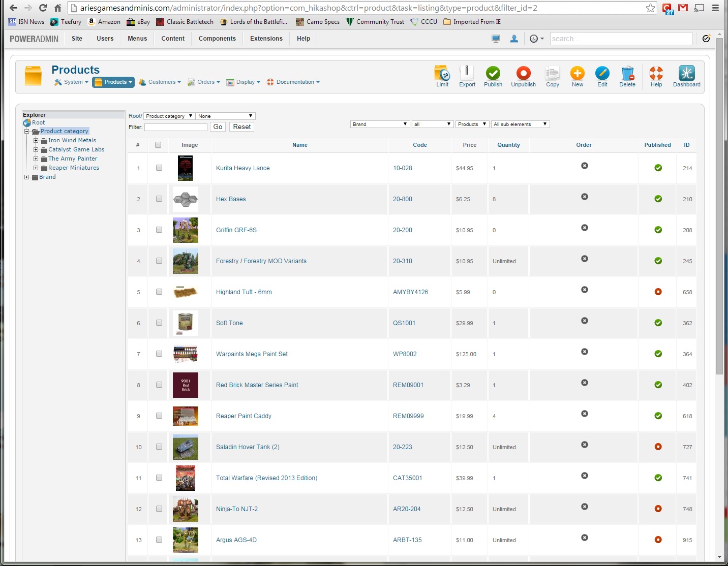The height and width of the screenshot is (566, 728).
Task: Click the red Unpublish icon
Action: click(x=523, y=74)
